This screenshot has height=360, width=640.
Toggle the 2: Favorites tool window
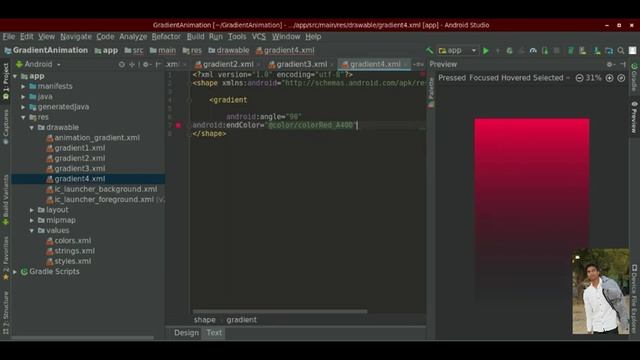[5, 258]
